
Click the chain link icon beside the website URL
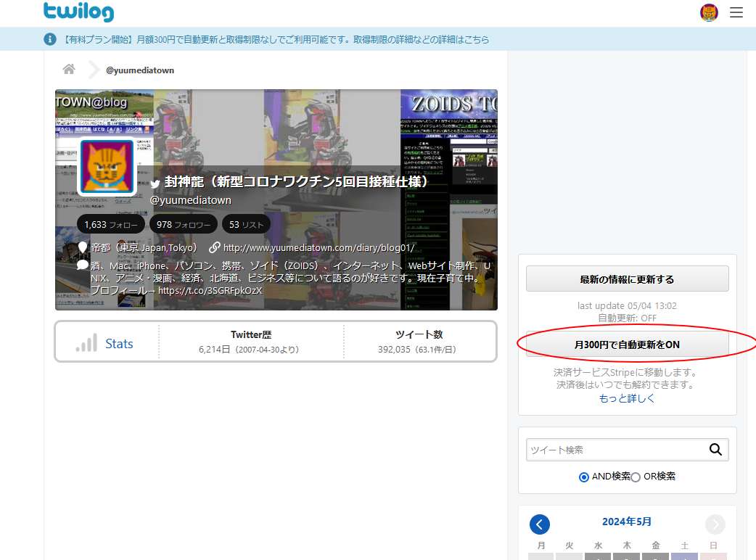tap(215, 247)
